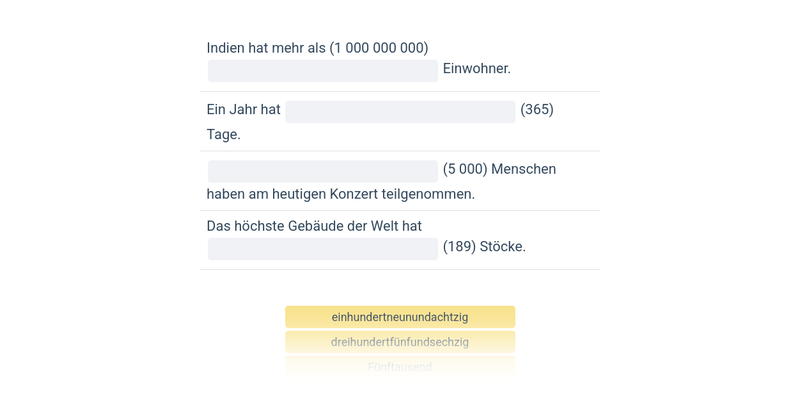This screenshot has height=400, width=800.
Task: Select the empty gap after 'Ein Jahr hat'
Action: pos(400,111)
